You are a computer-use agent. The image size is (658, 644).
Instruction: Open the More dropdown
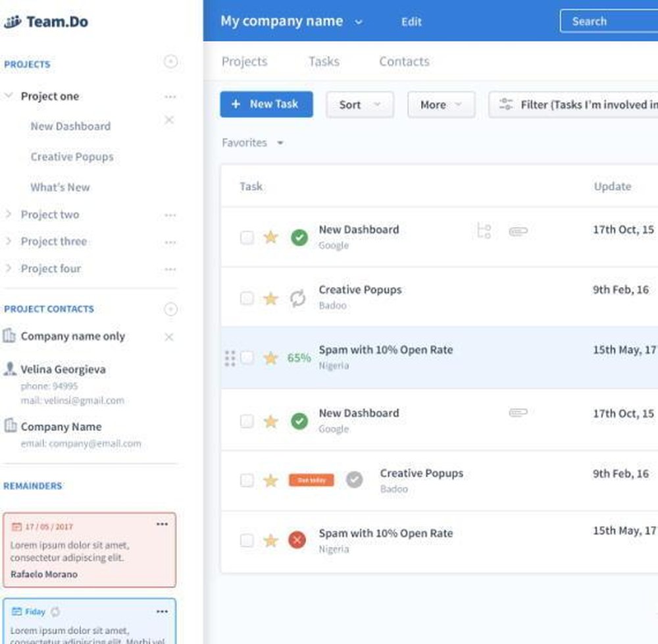coord(441,105)
